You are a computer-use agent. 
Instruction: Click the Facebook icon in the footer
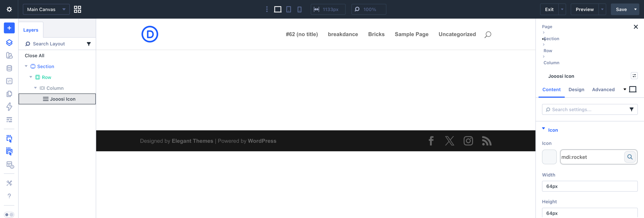(431, 141)
